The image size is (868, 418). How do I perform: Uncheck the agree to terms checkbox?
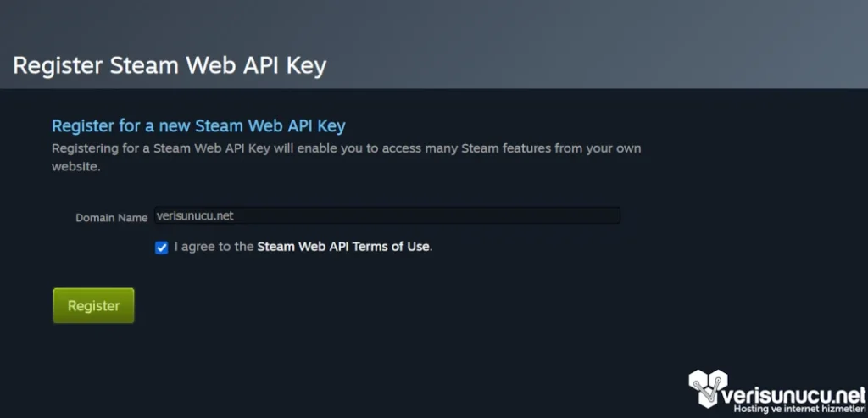(x=162, y=248)
